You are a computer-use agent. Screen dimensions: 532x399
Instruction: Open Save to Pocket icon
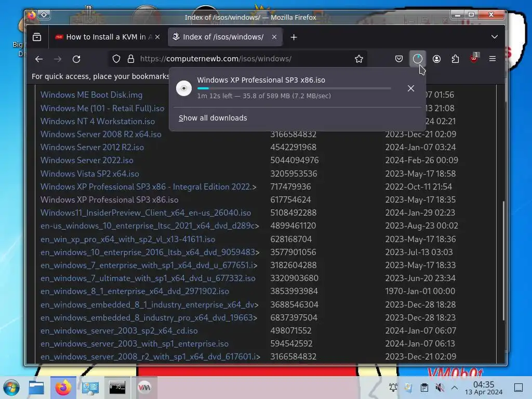click(x=399, y=59)
